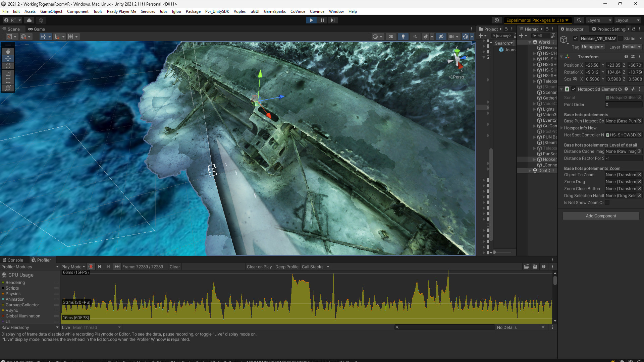Select the Rect tool
644x362 pixels.
point(8,81)
